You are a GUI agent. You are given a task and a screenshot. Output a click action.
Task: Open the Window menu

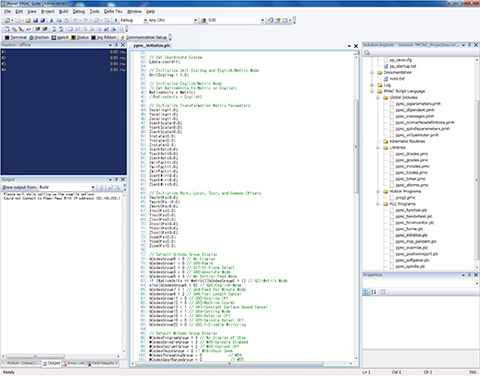134,11
